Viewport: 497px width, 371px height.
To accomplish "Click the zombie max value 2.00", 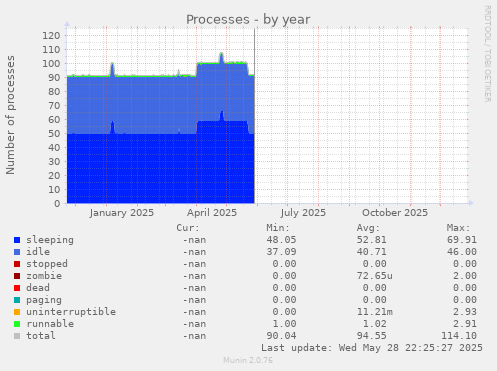I will coord(465,276).
